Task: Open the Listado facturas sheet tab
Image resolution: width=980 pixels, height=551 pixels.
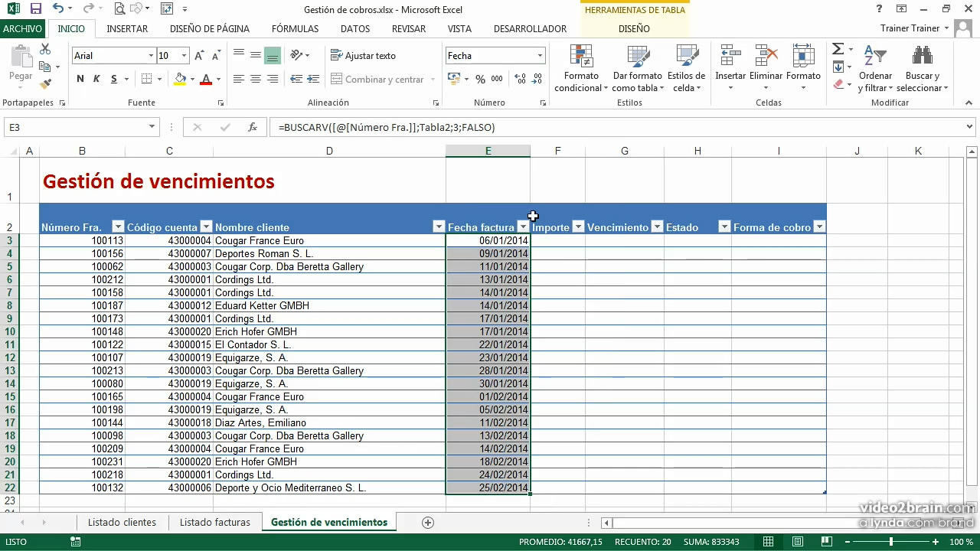Action: pos(214,522)
